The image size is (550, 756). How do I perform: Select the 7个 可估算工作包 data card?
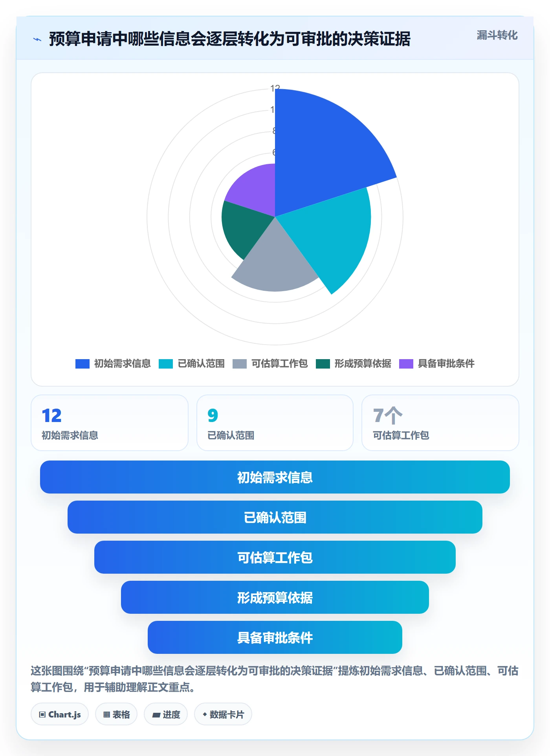440,423
